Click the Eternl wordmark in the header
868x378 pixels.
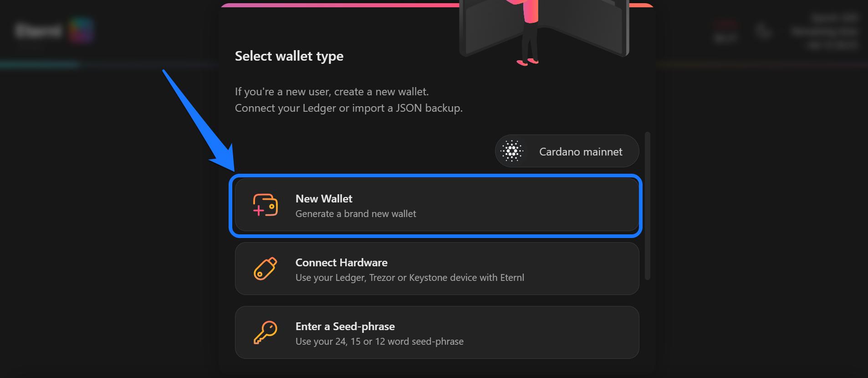click(39, 31)
